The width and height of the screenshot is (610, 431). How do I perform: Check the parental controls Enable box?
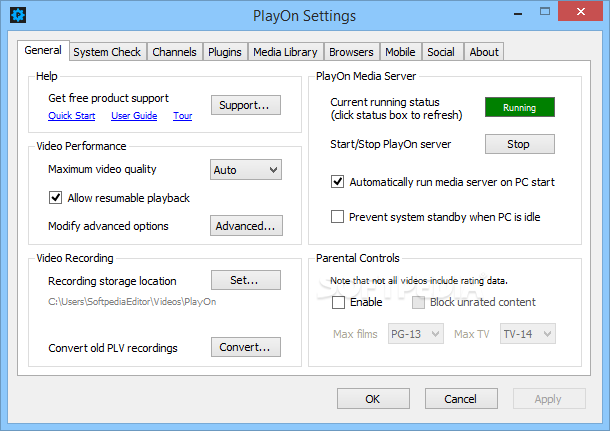[x=338, y=302]
